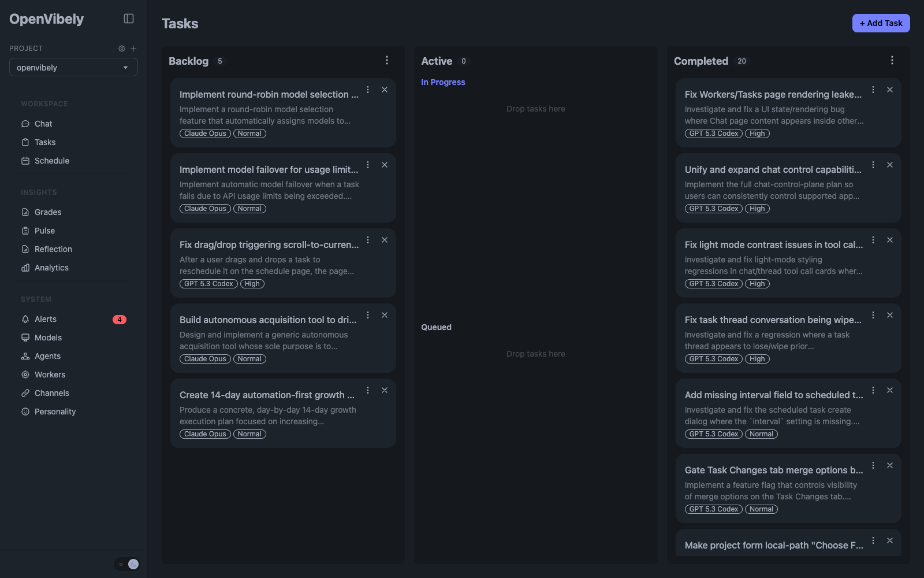
Task: Click Claude Opus tag on round-robin task
Action: click(205, 134)
